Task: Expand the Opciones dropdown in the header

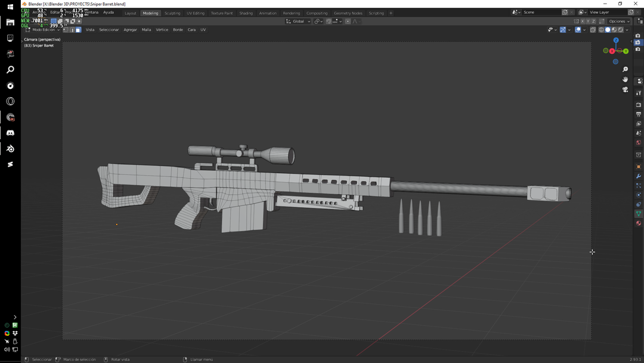Action: (x=618, y=21)
